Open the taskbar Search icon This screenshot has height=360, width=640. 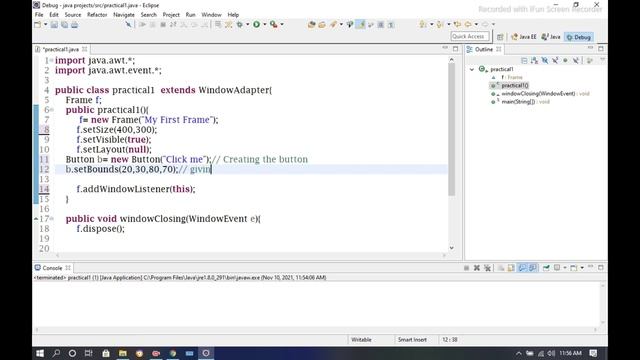(x=56, y=353)
